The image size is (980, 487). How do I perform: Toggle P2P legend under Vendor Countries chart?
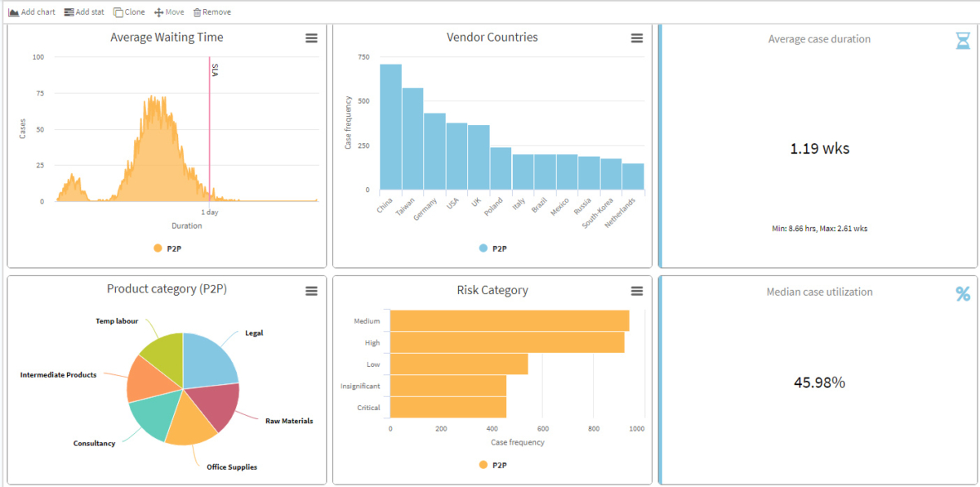click(493, 248)
